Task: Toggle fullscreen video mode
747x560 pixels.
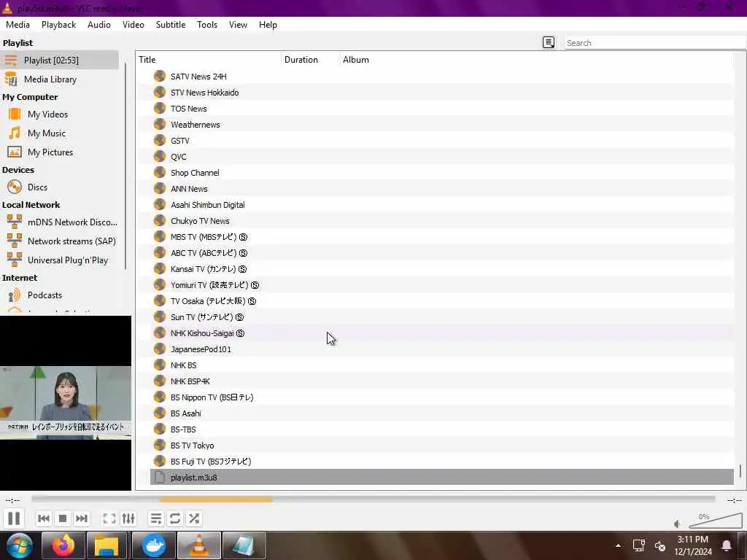Action: coord(109,518)
